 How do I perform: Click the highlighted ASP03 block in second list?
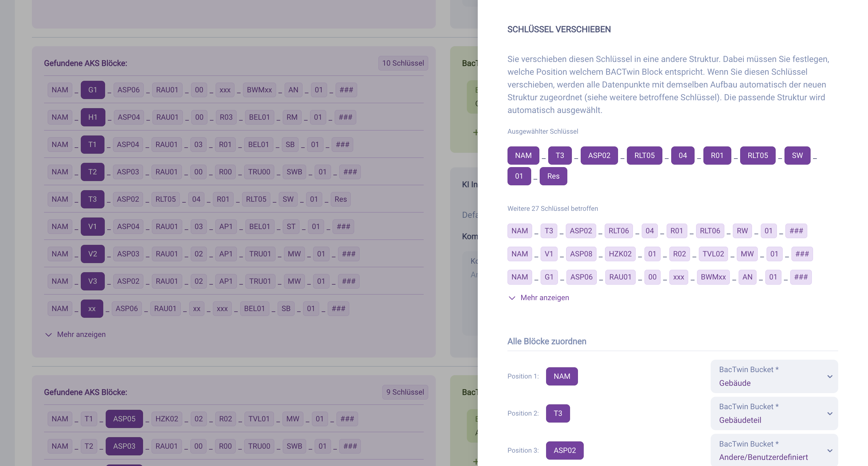124,446
